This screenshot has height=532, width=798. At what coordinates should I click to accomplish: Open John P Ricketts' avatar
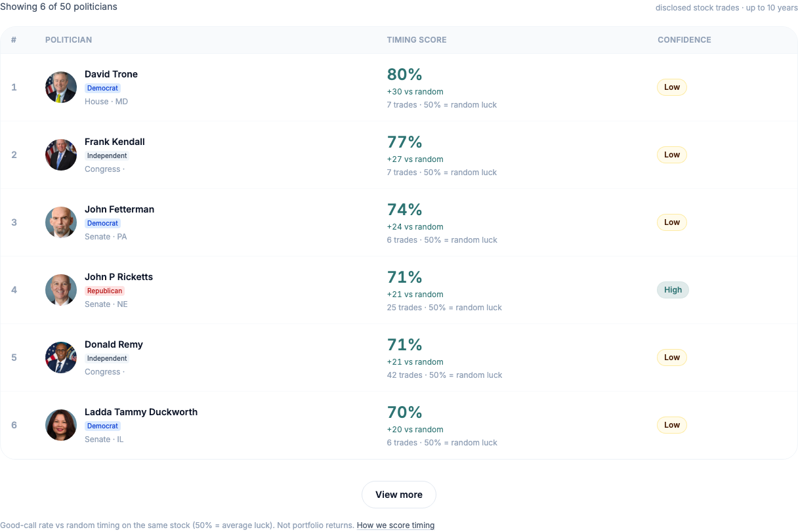tap(61, 290)
